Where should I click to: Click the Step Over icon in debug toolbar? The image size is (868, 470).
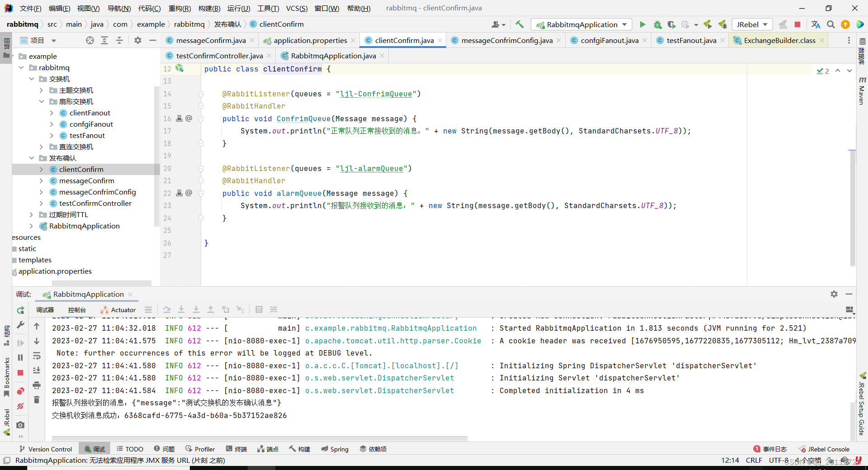pyautogui.click(x=167, y=309)
